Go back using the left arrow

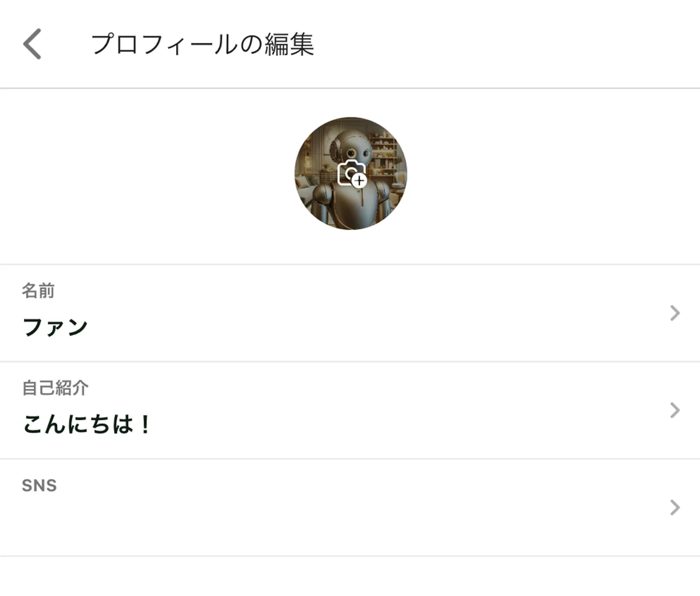pyautogui.click(x=33, y=44)
